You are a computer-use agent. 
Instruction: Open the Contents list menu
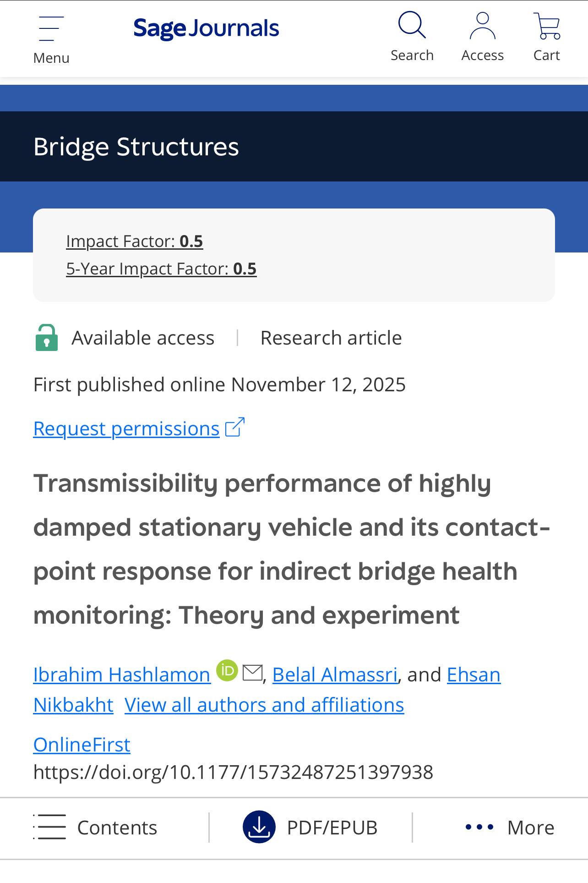tap(95, 827)
